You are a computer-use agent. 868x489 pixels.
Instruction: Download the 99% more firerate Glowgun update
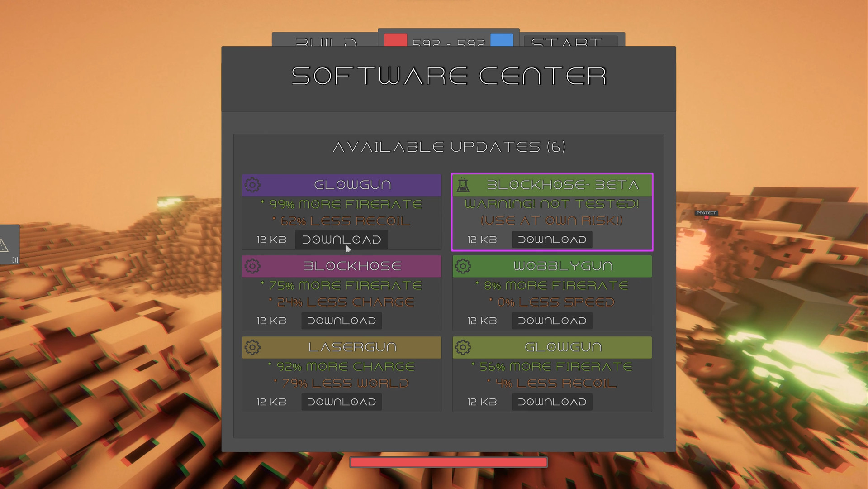(342, 240)
